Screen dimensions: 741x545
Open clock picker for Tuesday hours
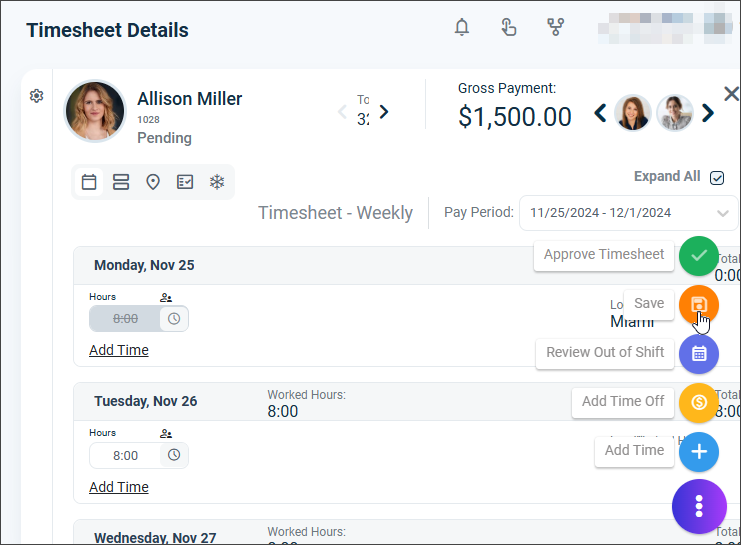pyautogui.click(x=174, y=455)
